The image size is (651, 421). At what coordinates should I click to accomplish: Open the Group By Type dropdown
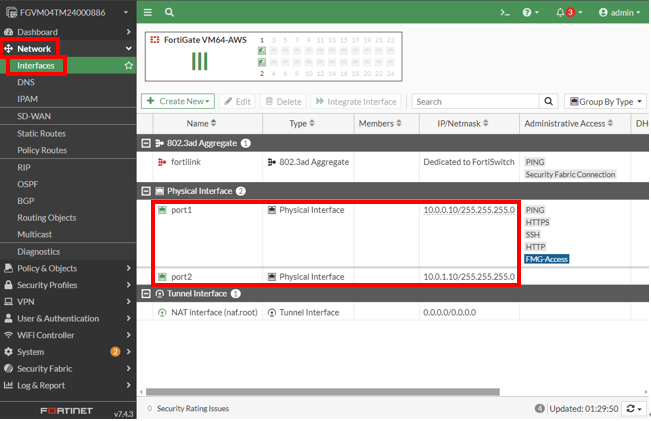(x=605, y=102)
